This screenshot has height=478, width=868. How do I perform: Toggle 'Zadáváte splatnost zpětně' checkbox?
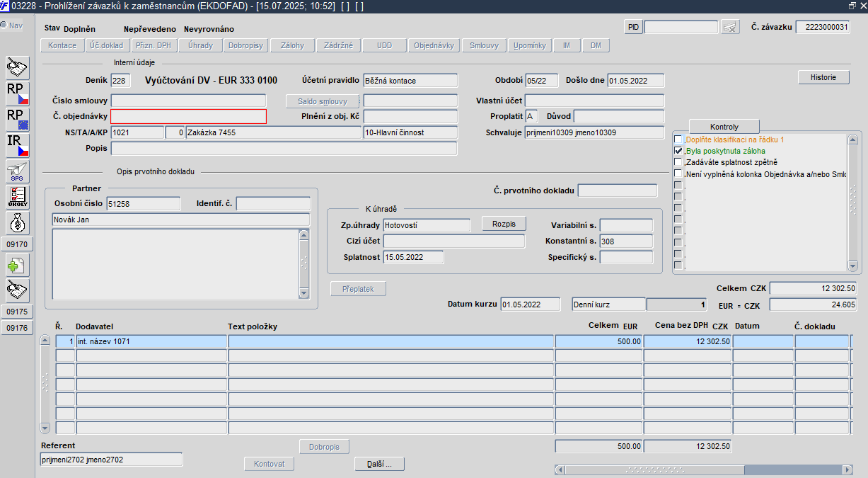pyautogui.click(x=678, y=162)
